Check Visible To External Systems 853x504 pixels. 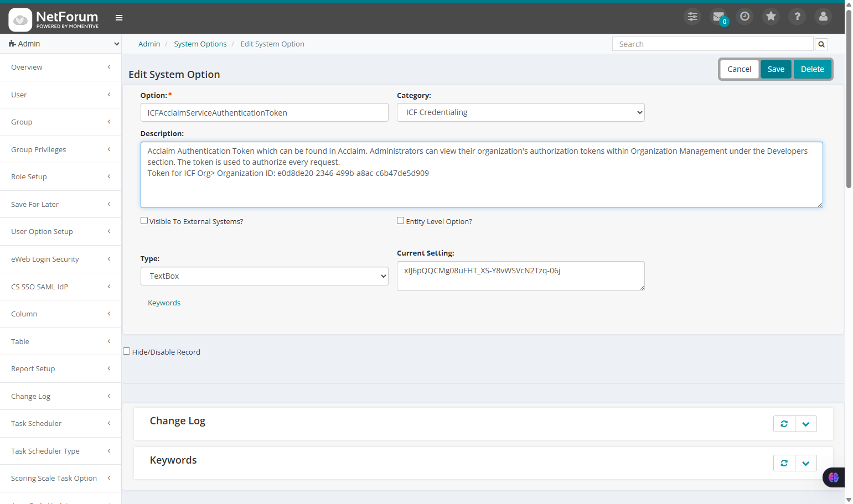pos(144,221)
